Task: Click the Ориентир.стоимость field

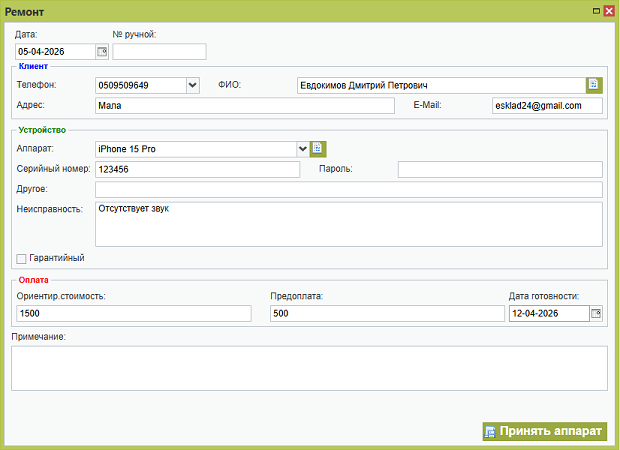Action: [x=133, y=314]
